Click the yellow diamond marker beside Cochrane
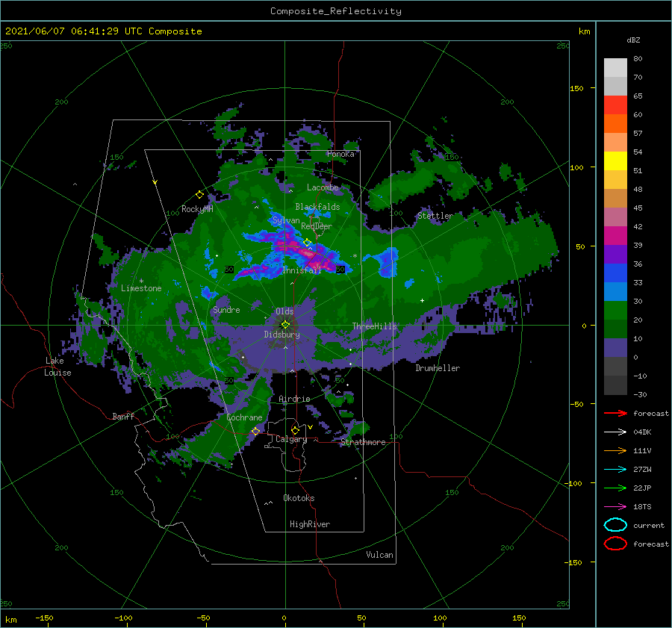This screenshot has width=672, height=628. click(256, 431)
